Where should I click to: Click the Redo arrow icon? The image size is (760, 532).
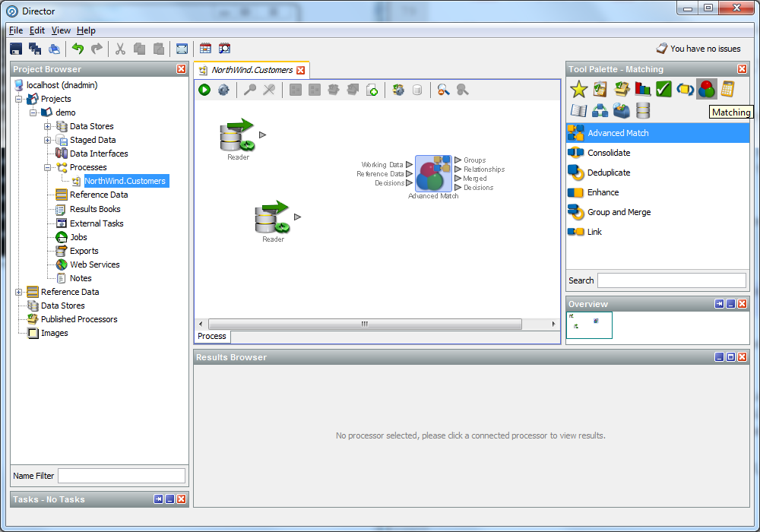tap(97, 49)
